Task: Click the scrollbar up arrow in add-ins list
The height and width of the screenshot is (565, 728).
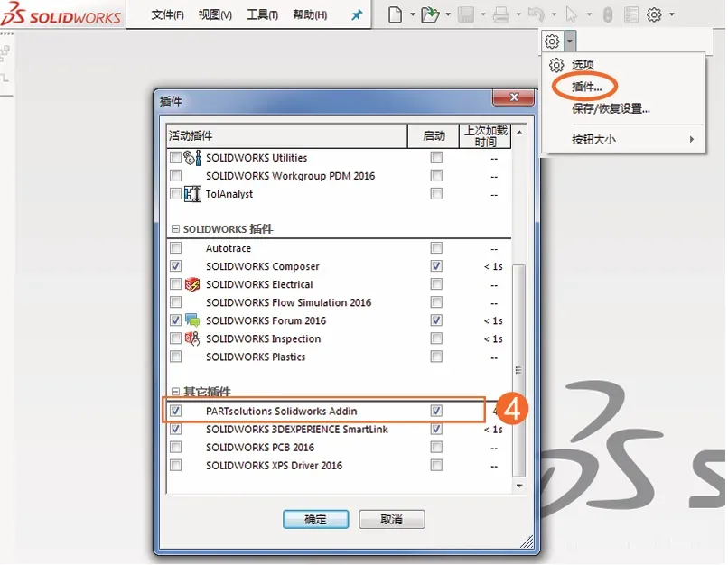Action: tap(519, 133)
